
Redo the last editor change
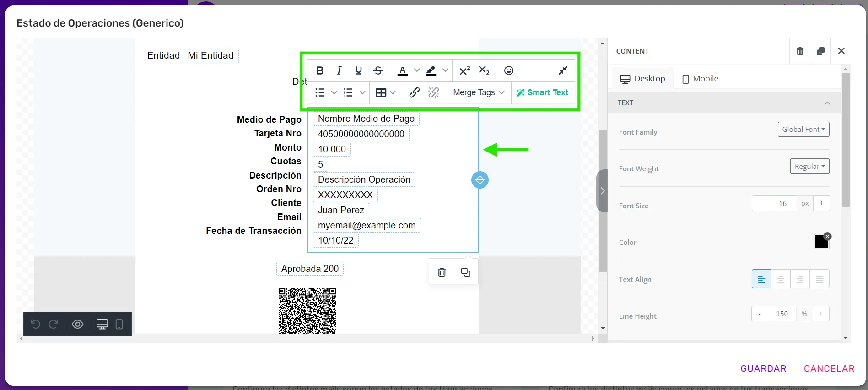pyautogui.click(x=54, y=324)
